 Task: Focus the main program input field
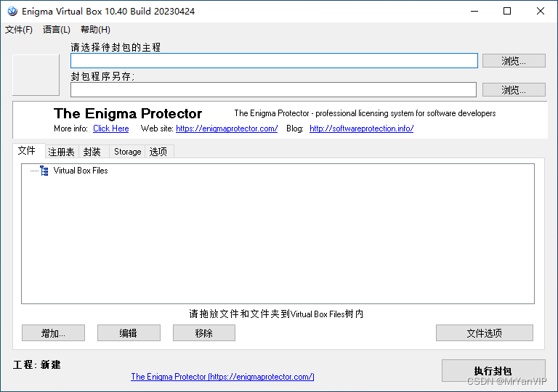(274, 61)
